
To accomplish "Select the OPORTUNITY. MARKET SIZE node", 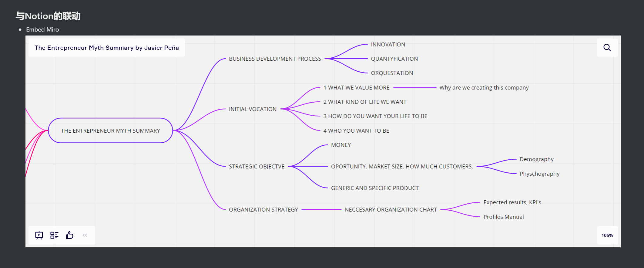I will click(402, 166).
